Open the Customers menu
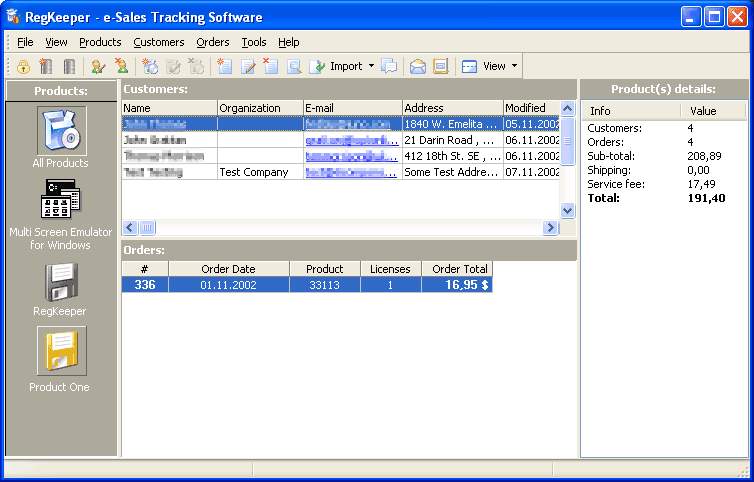This screenshot has width=754, height=482. pos(159,42)
